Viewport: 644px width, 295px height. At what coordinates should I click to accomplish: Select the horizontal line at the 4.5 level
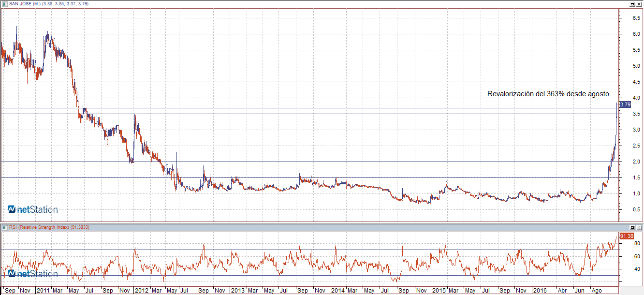coord(309,82)
